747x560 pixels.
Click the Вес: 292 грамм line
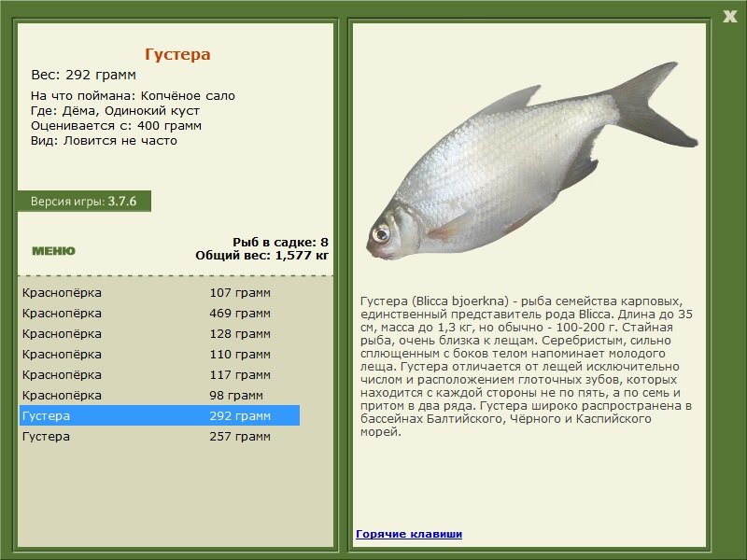83,75
